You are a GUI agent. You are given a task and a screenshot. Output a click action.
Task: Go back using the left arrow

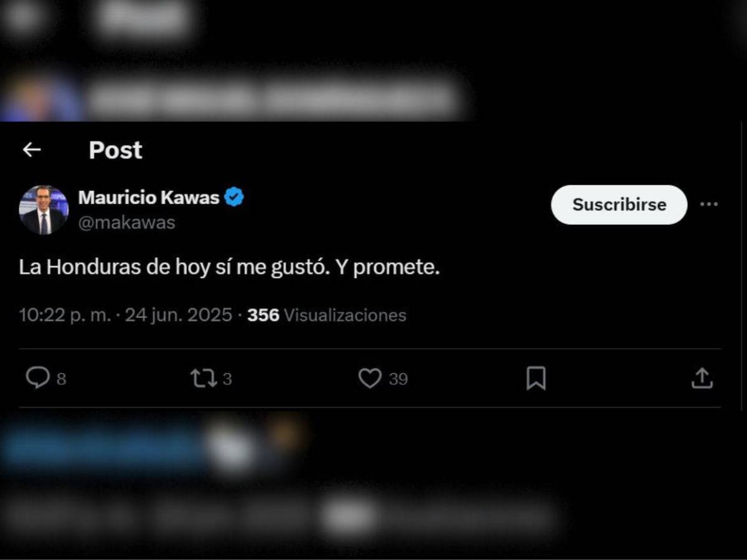coord(32,150)
